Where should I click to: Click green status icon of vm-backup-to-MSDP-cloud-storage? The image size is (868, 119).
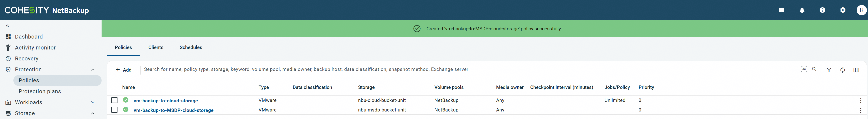[x=126, y=109]
